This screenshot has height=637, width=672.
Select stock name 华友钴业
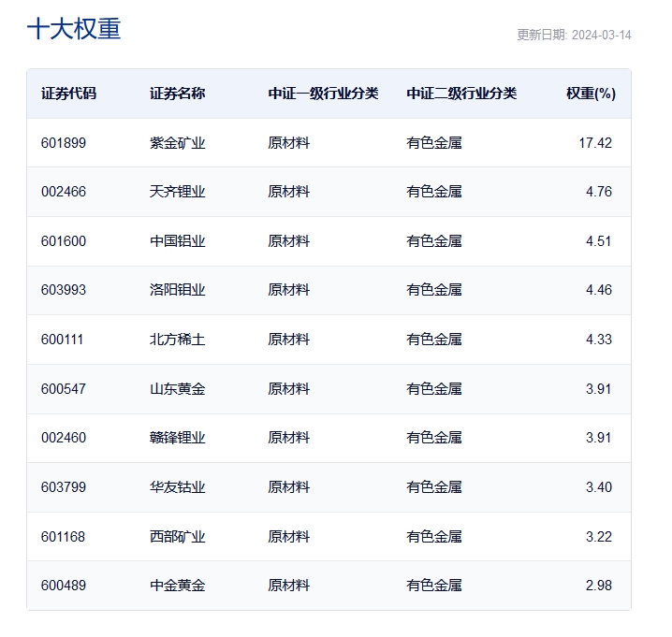click(x=178, y=487)
